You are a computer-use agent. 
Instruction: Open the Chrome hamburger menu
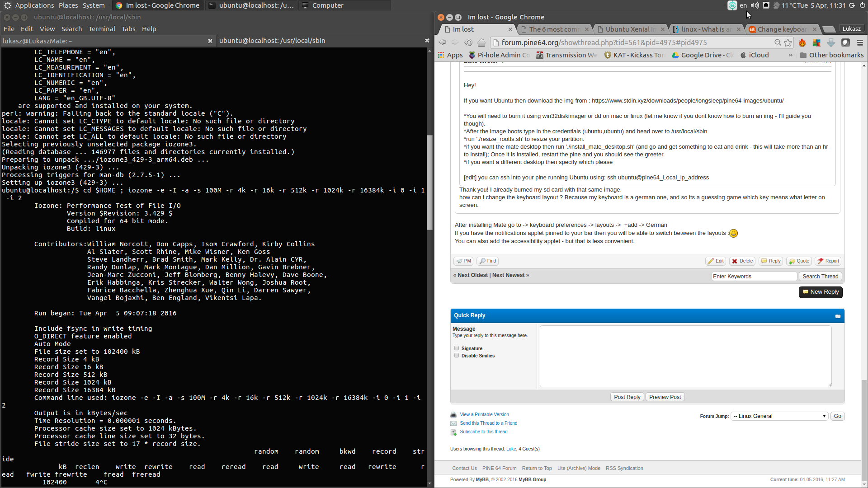(x=860, y=42)
